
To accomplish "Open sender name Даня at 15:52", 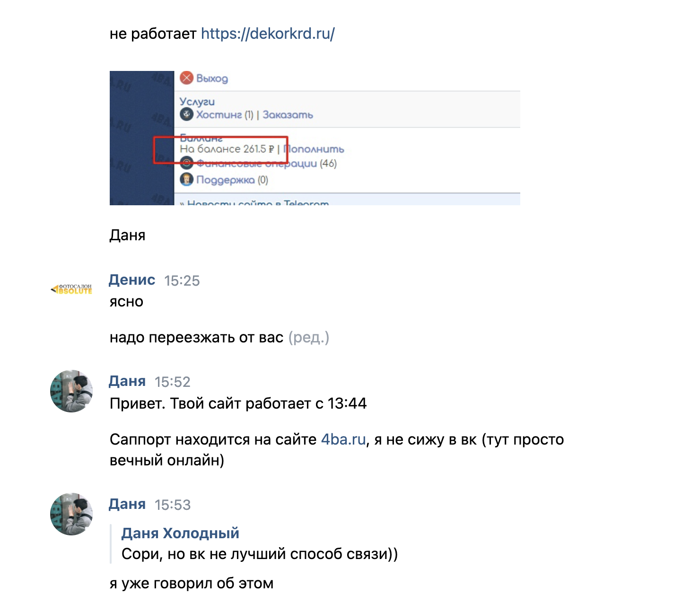I will (x=127, y=381).
